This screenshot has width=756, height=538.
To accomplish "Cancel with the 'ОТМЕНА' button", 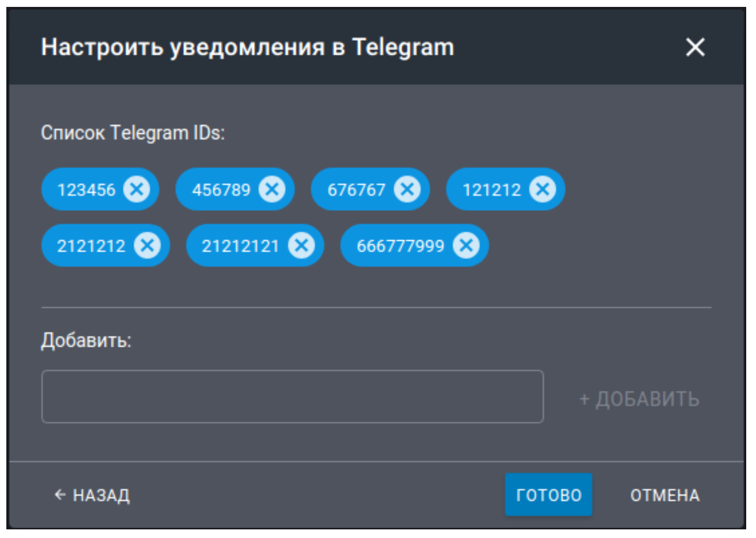I will pyautogui.click(x=665, y=495).
